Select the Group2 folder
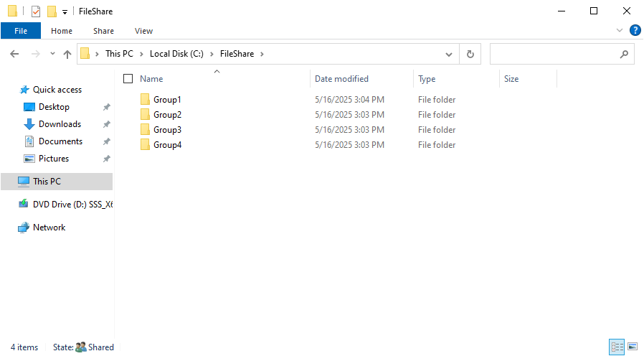 coord(168,115)
